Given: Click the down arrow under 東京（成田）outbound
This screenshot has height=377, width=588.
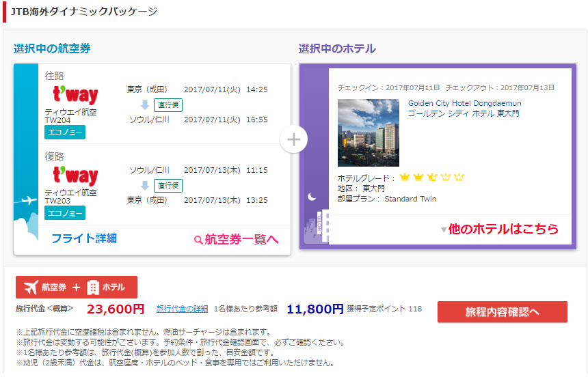Looking at the screenshot, I should (x=145, y=105).
